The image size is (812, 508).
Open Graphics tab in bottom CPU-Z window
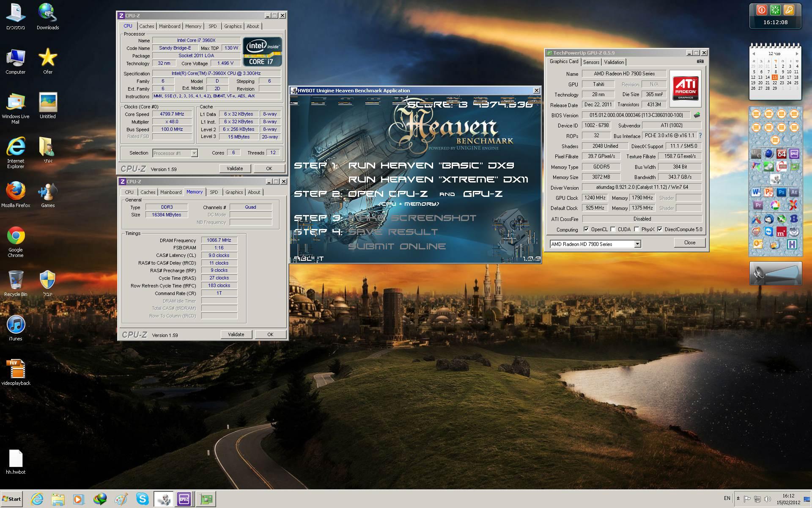click(234, 192)
